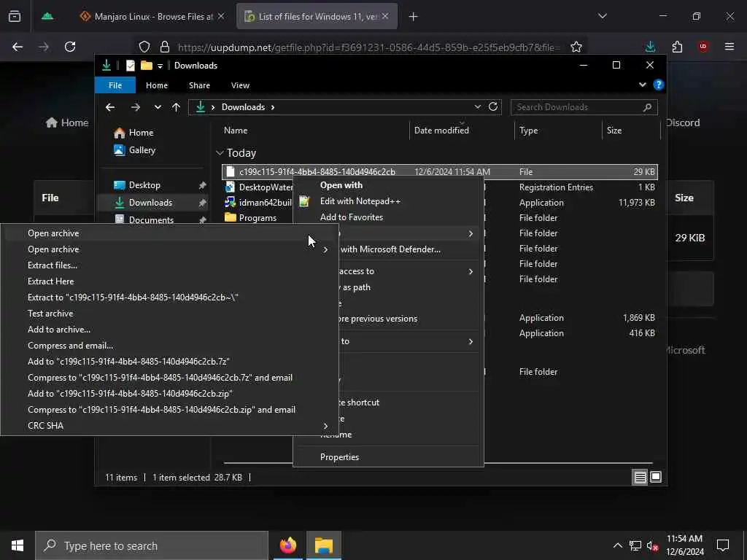Go up one folder level

coord(177,107)
